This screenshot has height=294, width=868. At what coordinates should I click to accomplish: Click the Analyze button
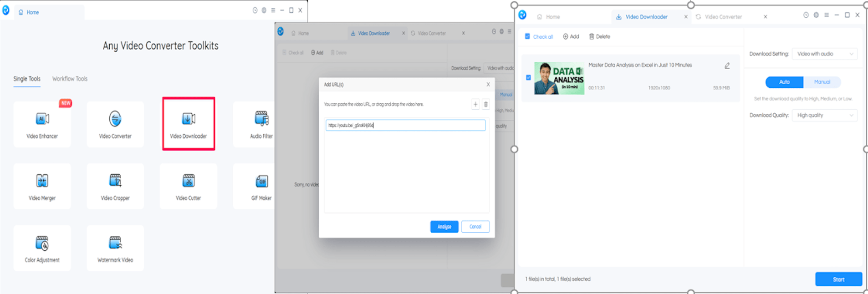(444, 227)
